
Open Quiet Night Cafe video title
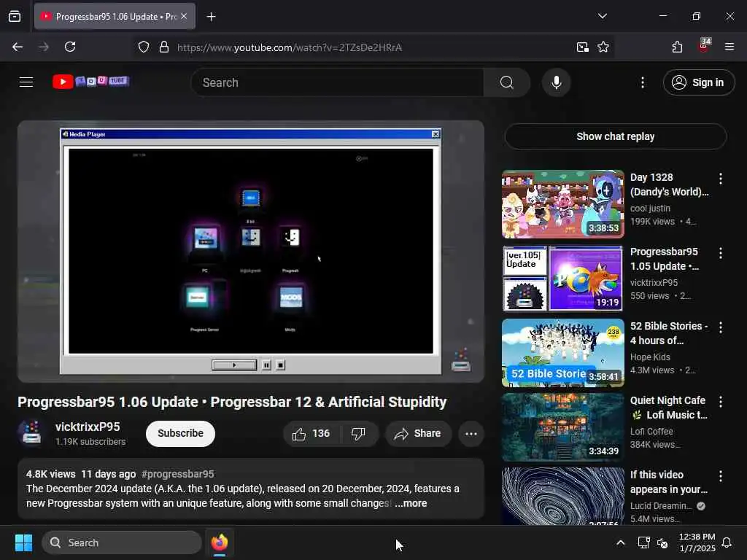click(668, 408)
